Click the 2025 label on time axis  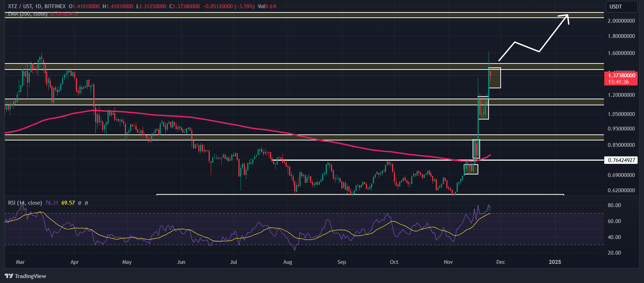pos(555,262)
